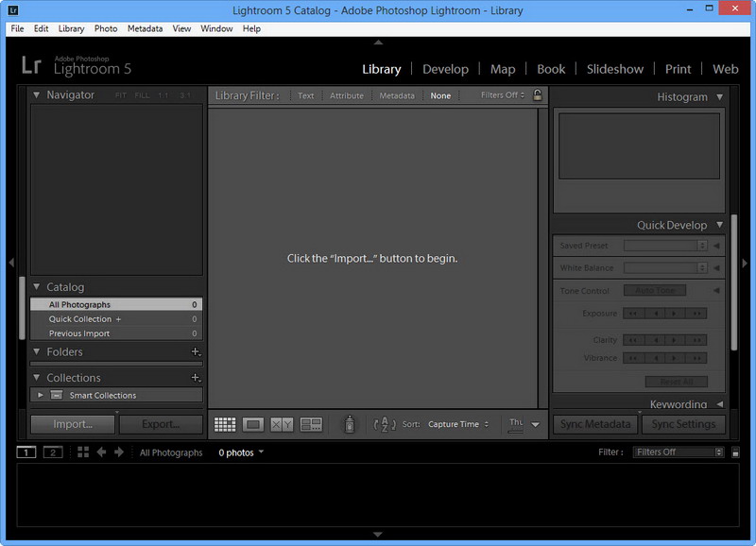
Task: Increase Exposure with single right arrow
Action: tap(675, 314)
